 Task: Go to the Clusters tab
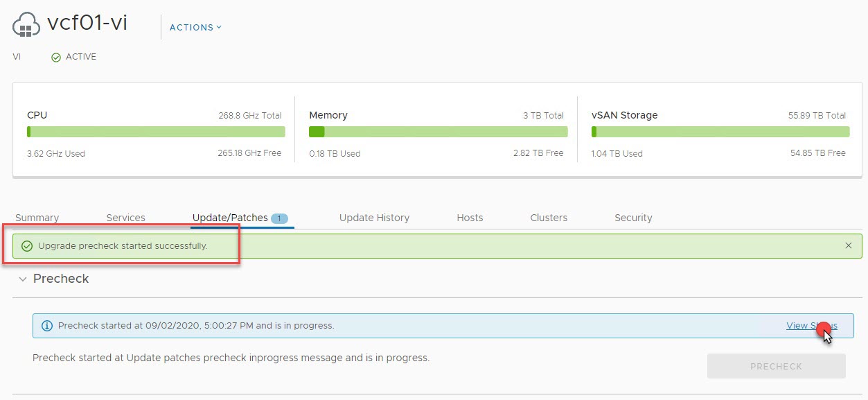(549, 218)
